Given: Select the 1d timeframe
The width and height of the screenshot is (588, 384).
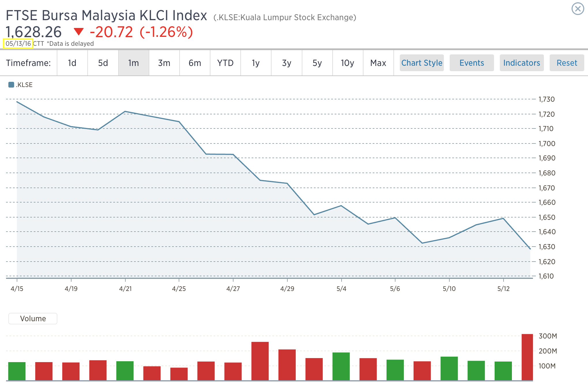Looking at the screenshot, I should [72, 63].
